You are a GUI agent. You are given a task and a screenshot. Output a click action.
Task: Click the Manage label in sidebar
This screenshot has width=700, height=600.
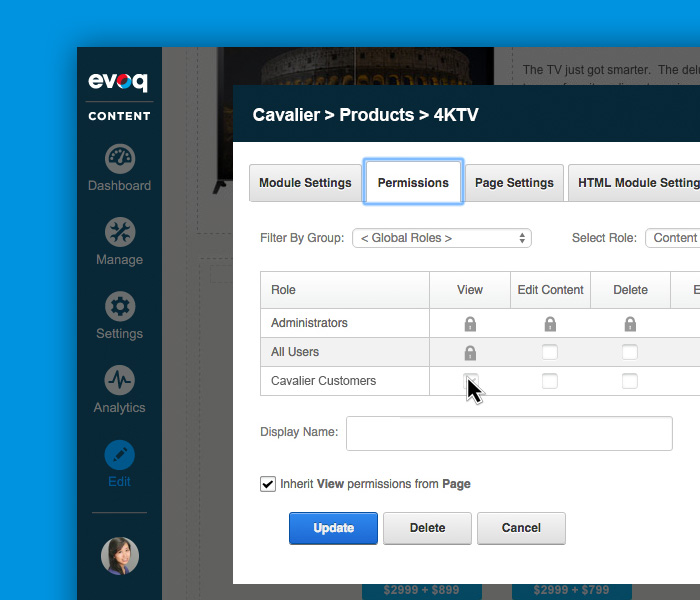(x=119, y=259)
